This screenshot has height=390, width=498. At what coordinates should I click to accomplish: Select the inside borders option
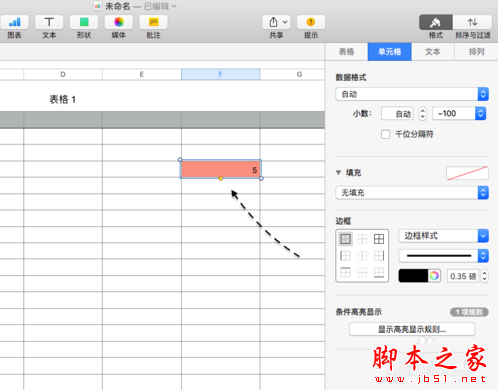pos(362,239)
